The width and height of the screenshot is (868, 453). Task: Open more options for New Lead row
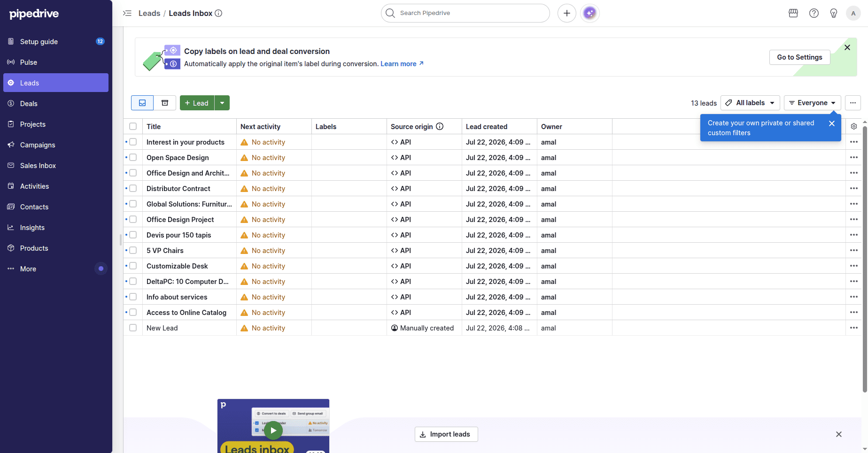click(854, 328)
